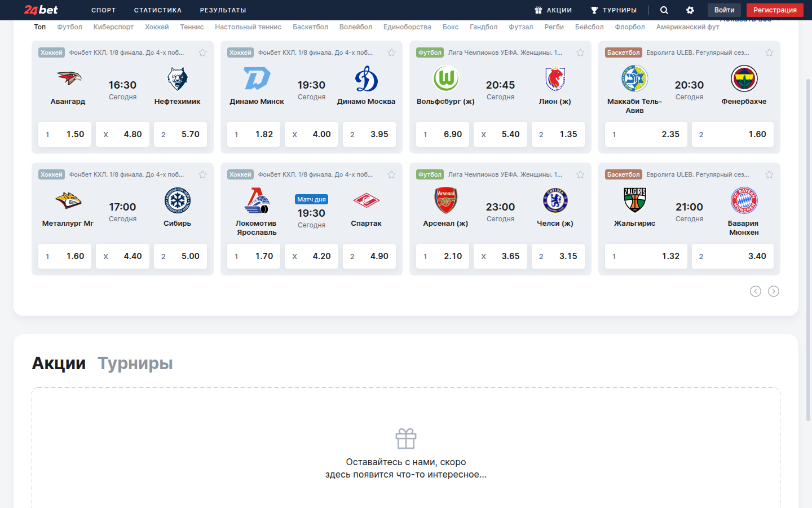The height and width of the screenshot is (508, 812).
Task: Bet on Вольфсбург win at 6.90
Action: [x=443, y=134]
